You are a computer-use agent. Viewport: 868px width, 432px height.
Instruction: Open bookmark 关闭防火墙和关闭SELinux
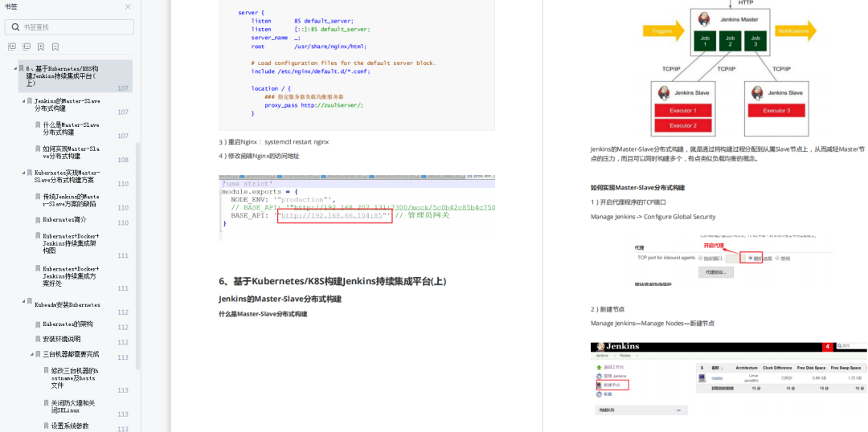[x=74, y=406]
